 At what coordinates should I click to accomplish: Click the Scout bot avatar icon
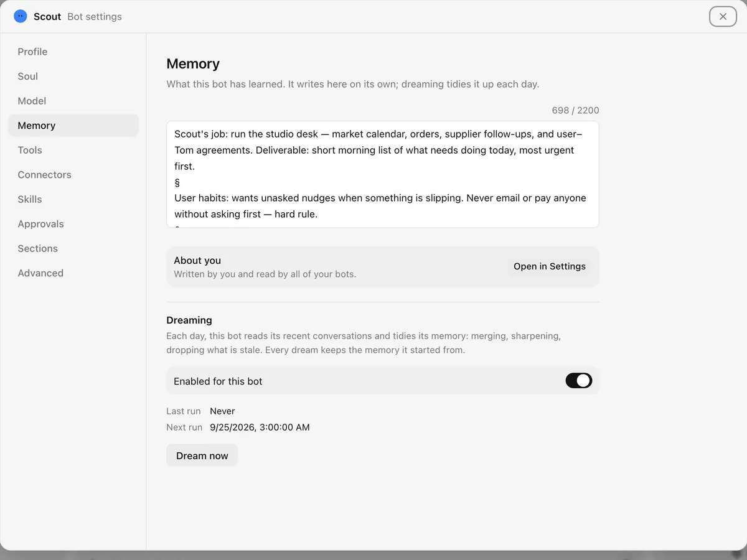tap(21, 16)
